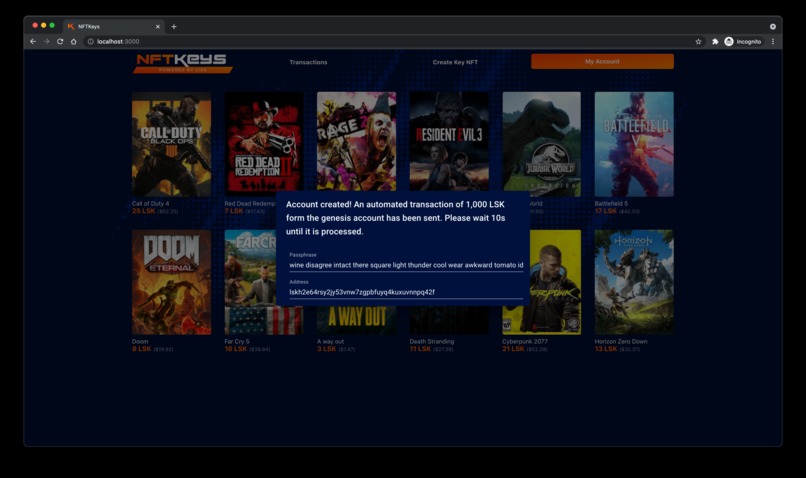
Task: Open the Transactions page
Action: tap(308, 62)
